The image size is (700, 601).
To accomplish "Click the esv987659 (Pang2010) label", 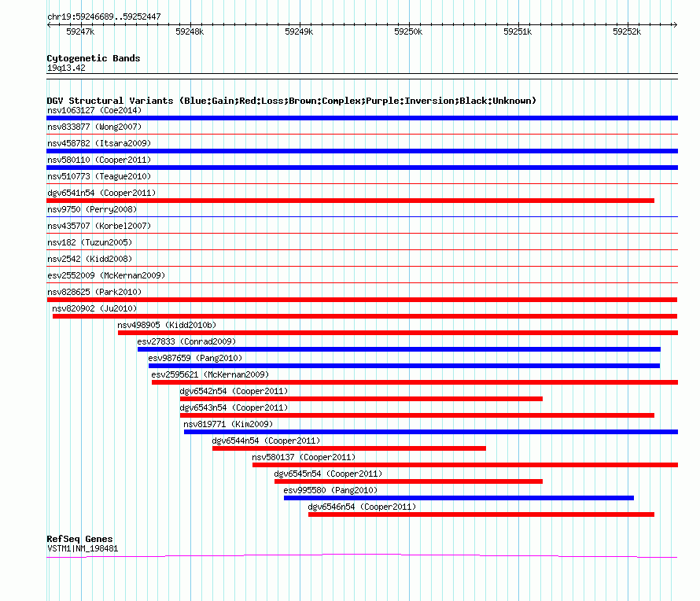I will point(195,358).
